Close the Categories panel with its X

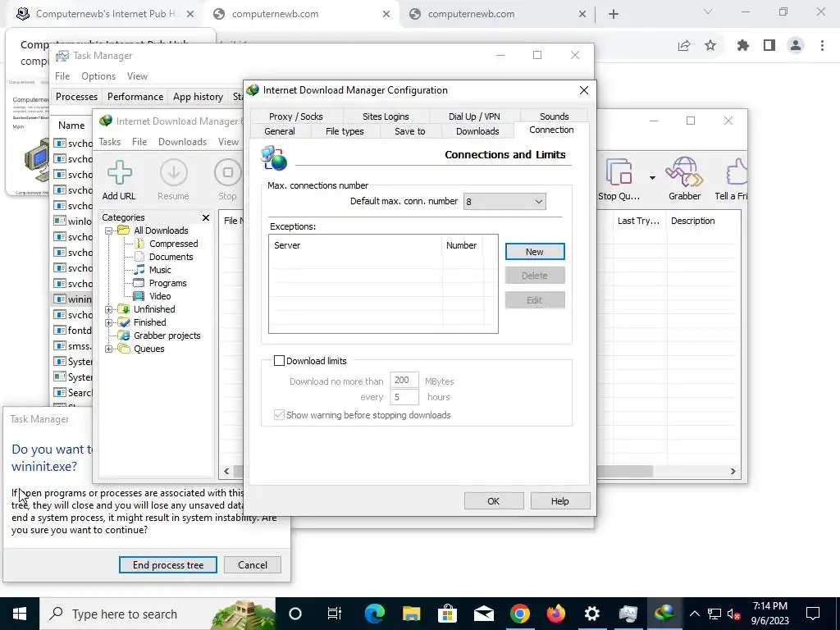click(206, 217)
